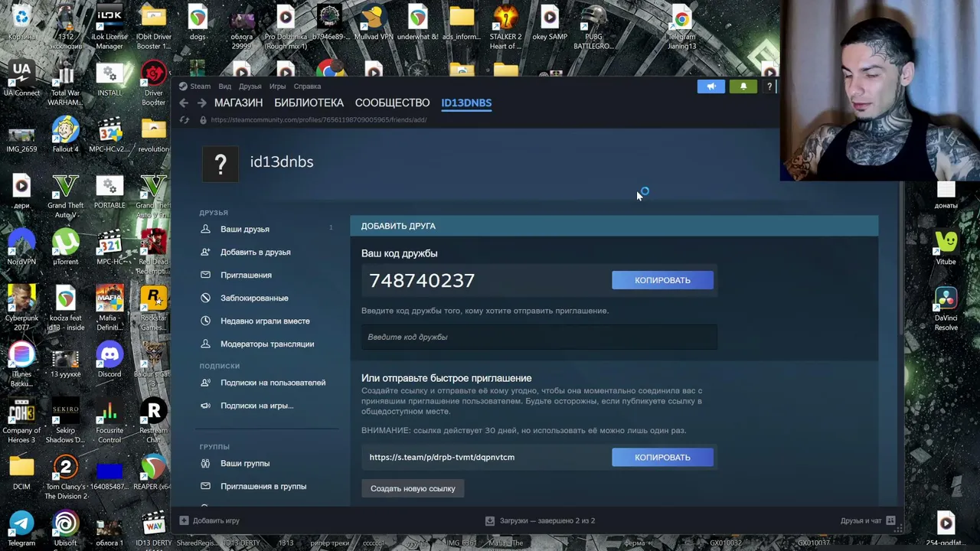The image size is (980, 551).
Task: Select the Rockstar Games Launcher icon
Action: [x=153, y=308]
